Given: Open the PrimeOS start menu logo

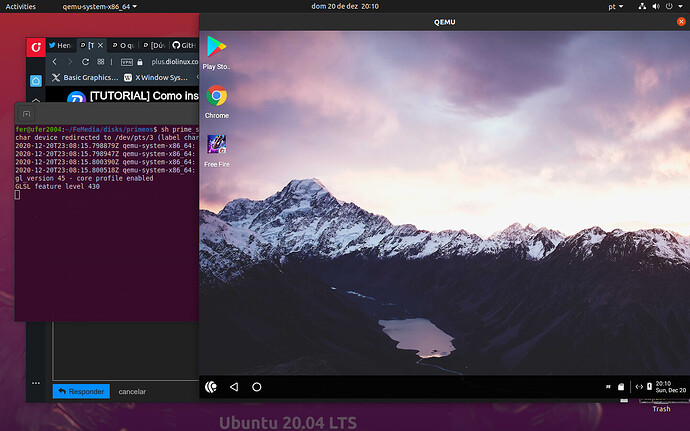Looking at the screenshot, I should tap(211, 387).
